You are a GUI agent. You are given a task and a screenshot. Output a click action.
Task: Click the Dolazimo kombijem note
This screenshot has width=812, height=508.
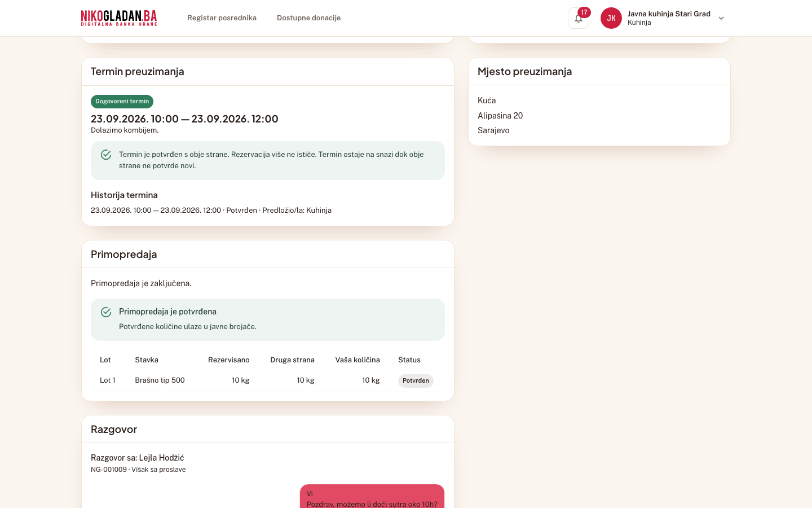[x=125, y=130]
